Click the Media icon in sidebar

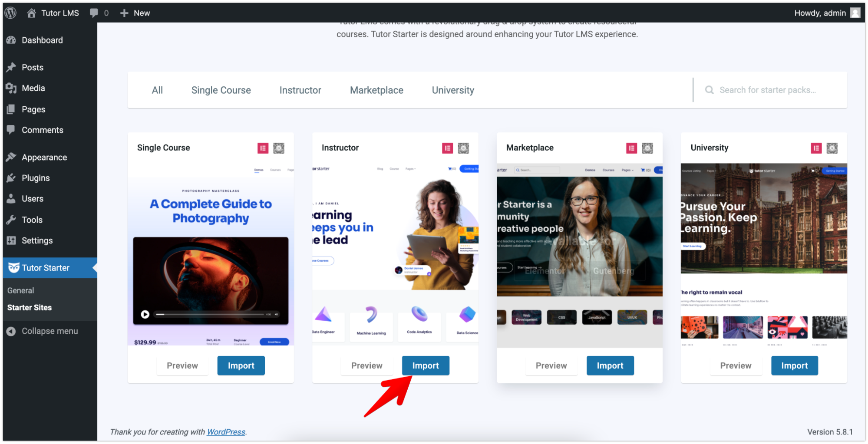coord(11,88)
